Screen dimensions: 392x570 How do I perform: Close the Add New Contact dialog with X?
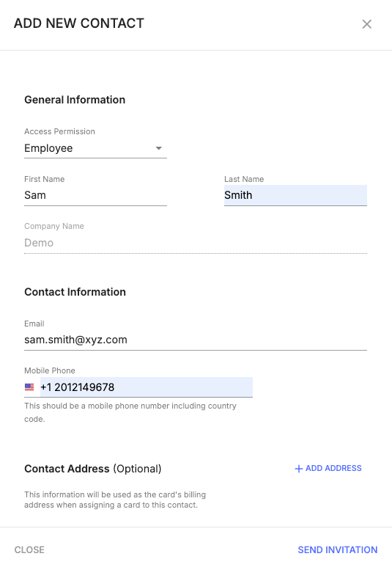coord(367,24)
